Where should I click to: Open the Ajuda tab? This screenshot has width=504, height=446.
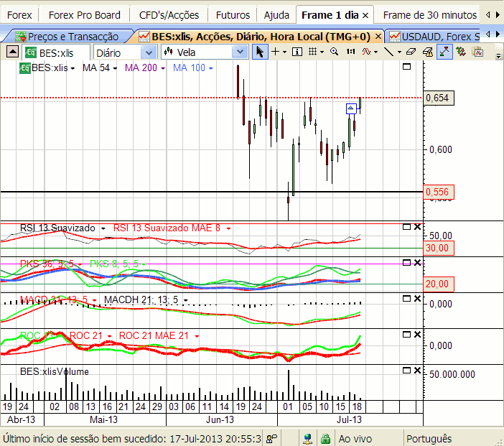click(276, 15)
